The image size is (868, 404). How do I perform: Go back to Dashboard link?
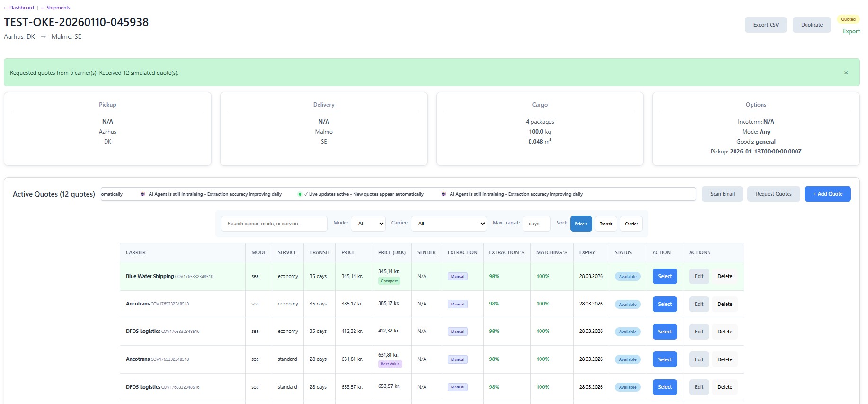pos(19,8)
